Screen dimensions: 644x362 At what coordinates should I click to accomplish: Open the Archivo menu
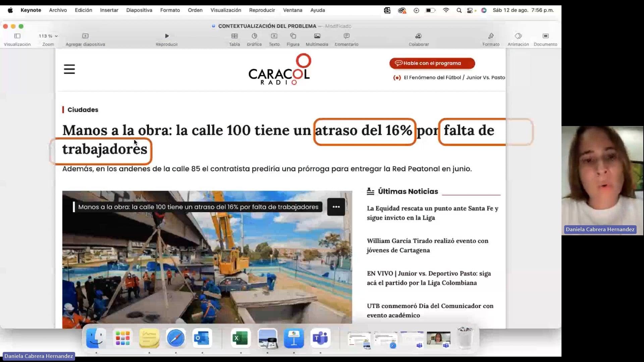click(58, 10)
